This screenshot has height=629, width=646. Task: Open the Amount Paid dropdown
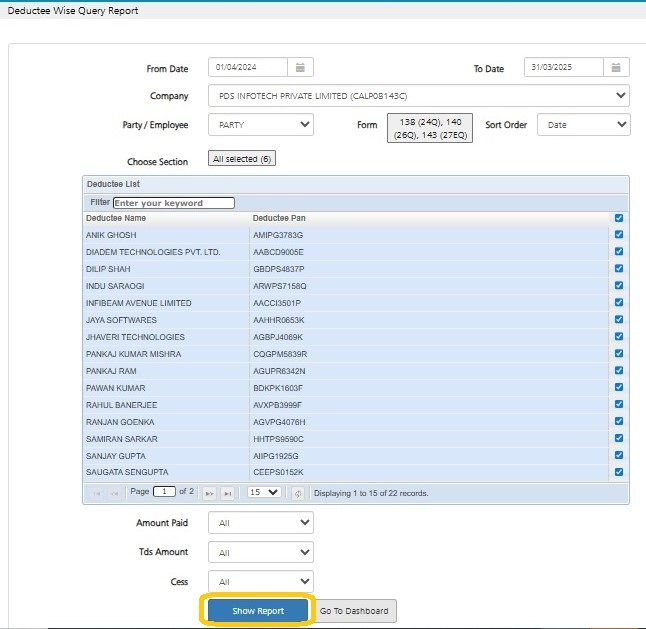coord(261,523)
